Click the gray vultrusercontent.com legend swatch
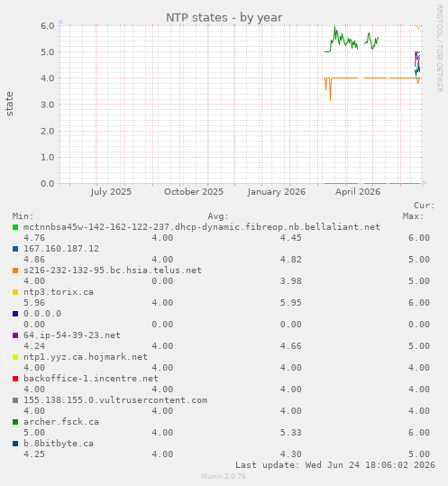Viewport: 448px width, 486px height. click(15, 400)
